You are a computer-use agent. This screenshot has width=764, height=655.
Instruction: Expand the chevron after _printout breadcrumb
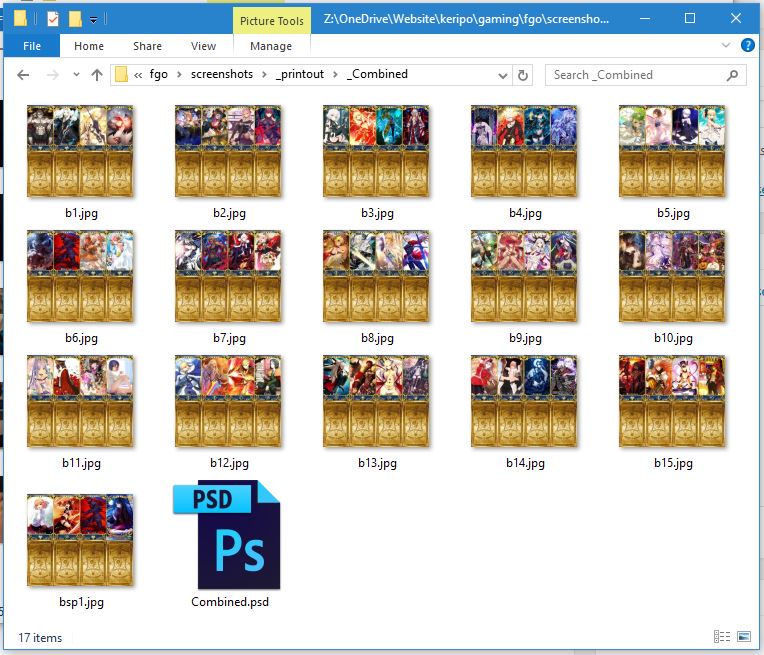(335, 75)
